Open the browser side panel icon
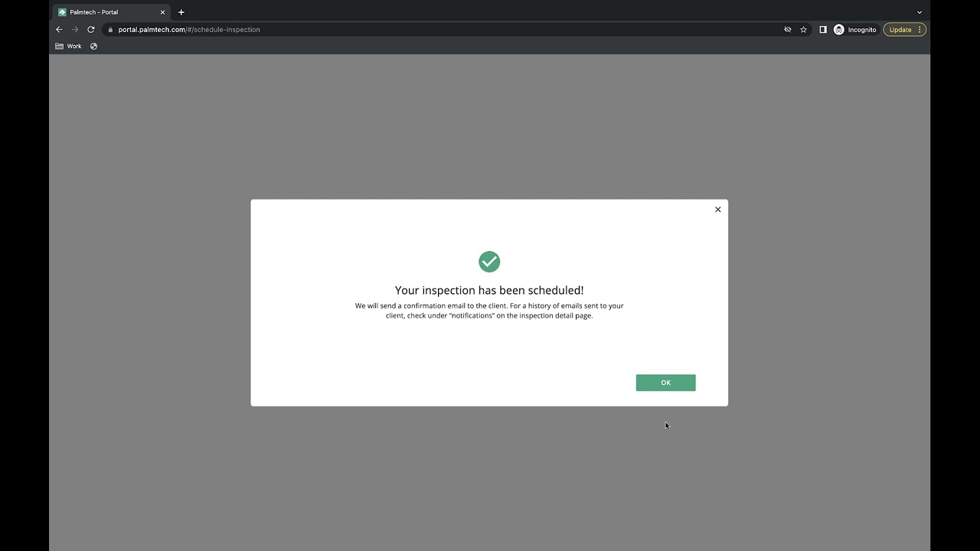The image size is (980, 551). [823, 30]
